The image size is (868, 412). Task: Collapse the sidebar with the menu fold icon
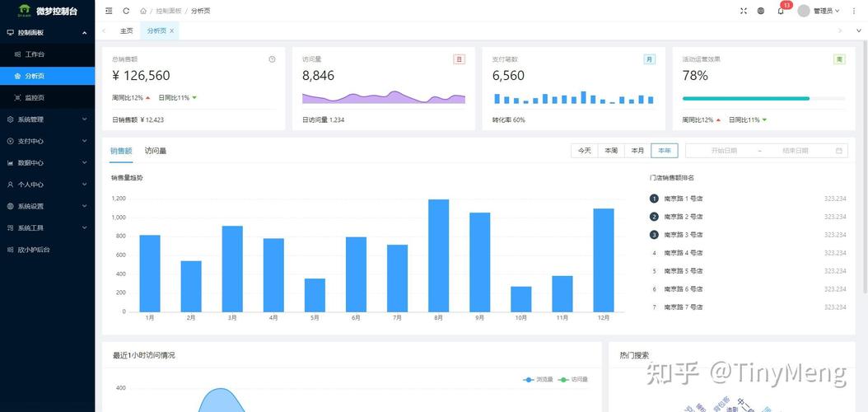pyautogui.click(x=109, y=11)
